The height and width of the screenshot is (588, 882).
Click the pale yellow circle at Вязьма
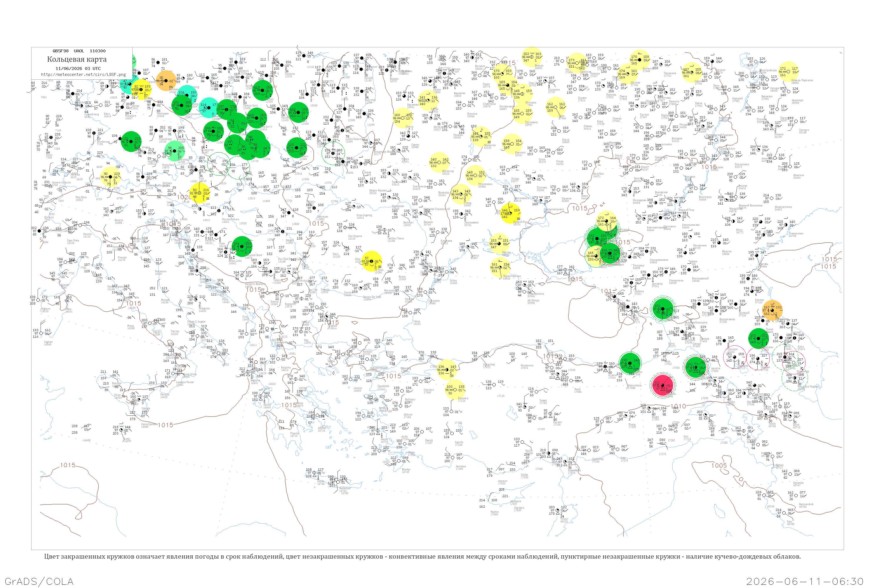point(532,57)
